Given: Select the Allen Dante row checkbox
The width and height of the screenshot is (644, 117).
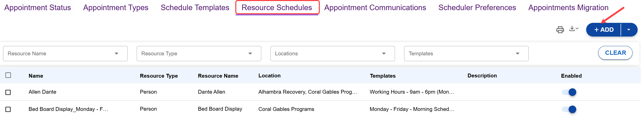Looking at the screenshot, I should (8, 92).
